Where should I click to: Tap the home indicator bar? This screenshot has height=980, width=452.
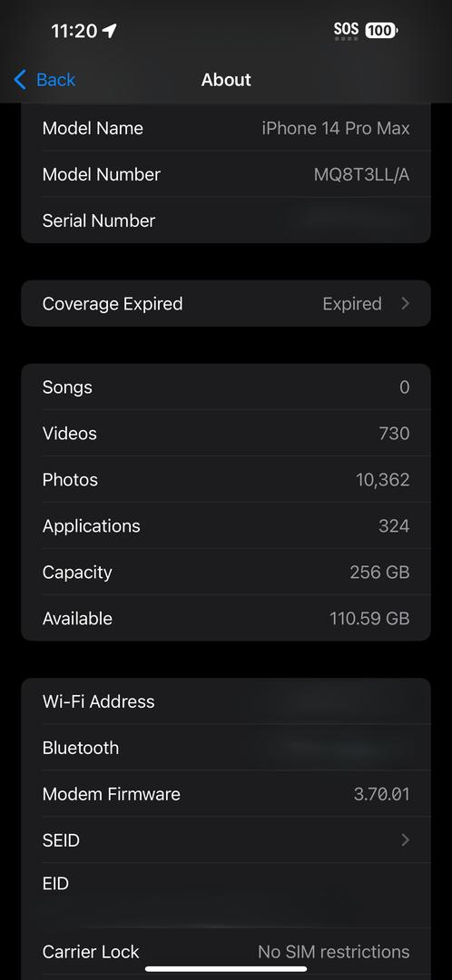[226, 969]
